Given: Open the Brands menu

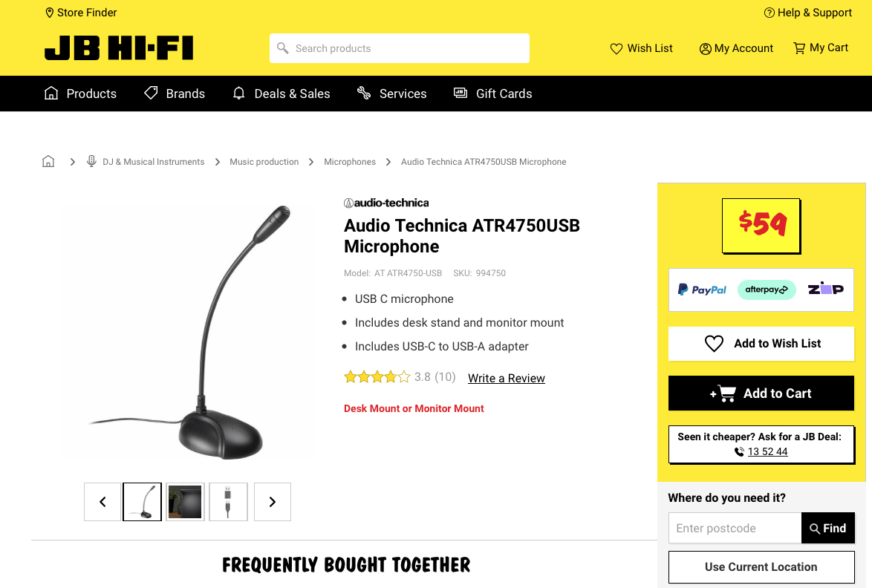Looking at the screenshot, I should click(174, 94).
